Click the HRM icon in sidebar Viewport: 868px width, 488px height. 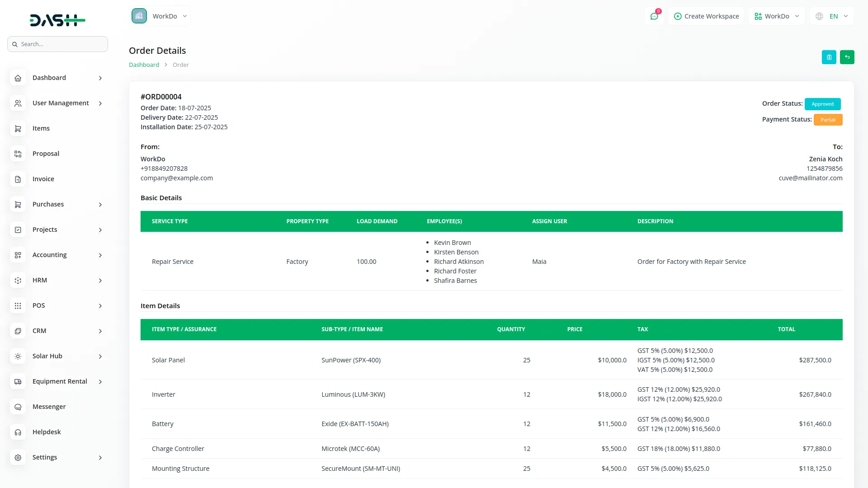click(18, 281)
